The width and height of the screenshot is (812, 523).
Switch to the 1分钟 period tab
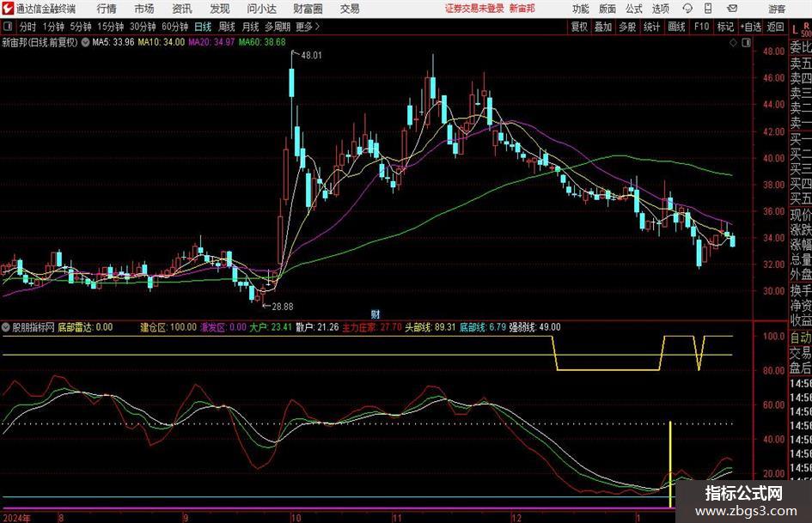coord(53,27)
